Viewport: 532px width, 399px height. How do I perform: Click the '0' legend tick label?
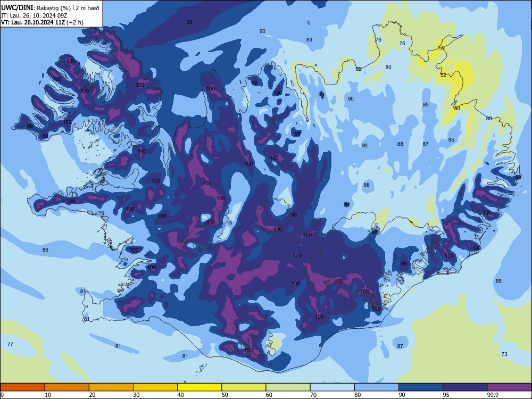[x=2, y=395]
